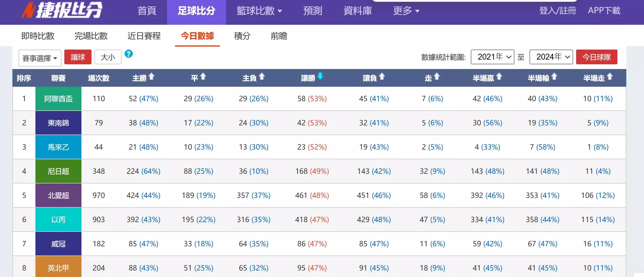Open 資料庫 in top navigation

pos(358,11)
